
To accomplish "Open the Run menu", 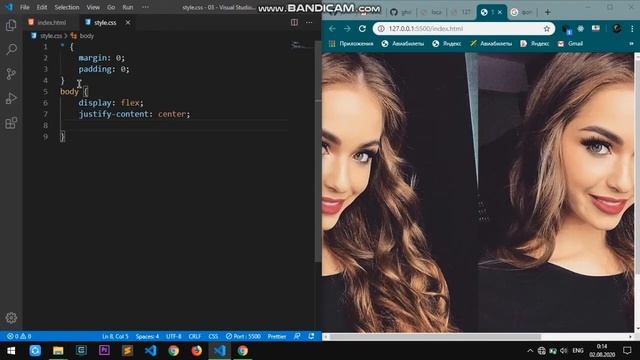I will click(x=128, y=7).
